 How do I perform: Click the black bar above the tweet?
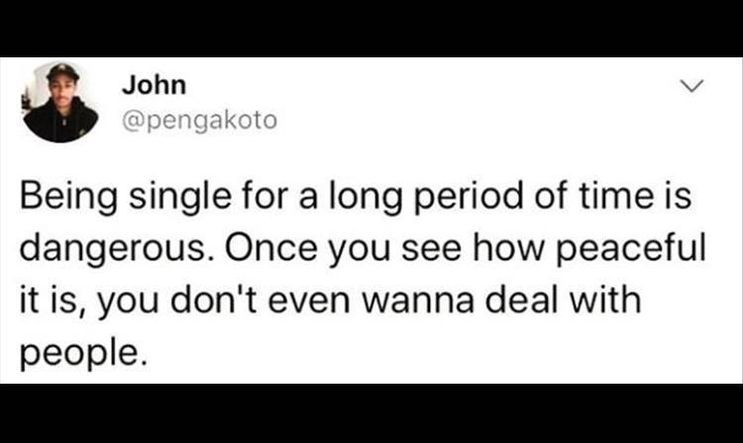[372, 28]
